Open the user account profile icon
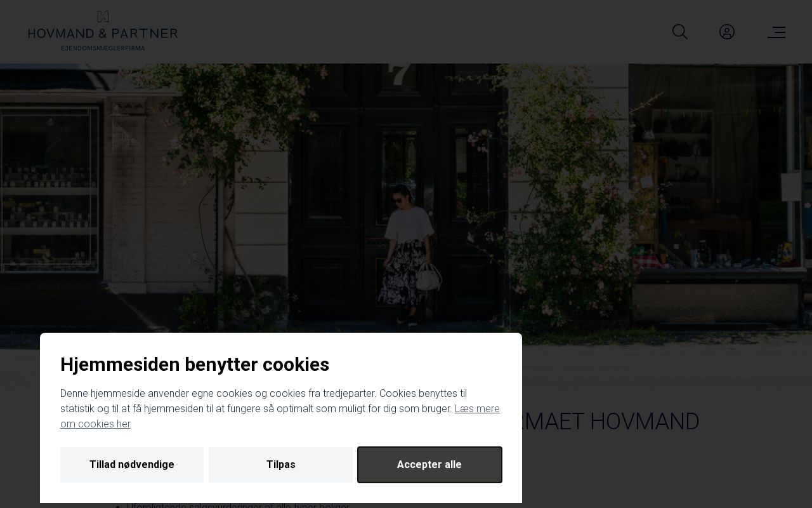 (x=727, y=32)
